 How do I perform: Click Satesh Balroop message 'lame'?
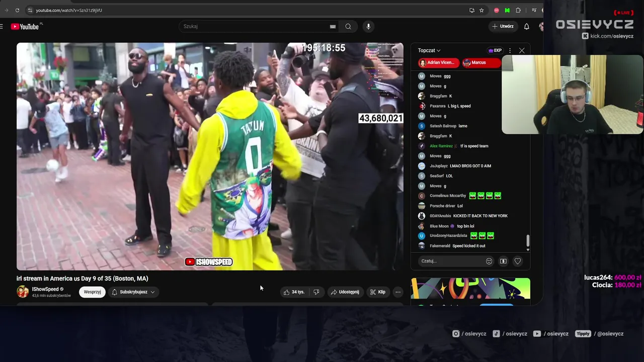pyautogui.click(x=463, y=126)
